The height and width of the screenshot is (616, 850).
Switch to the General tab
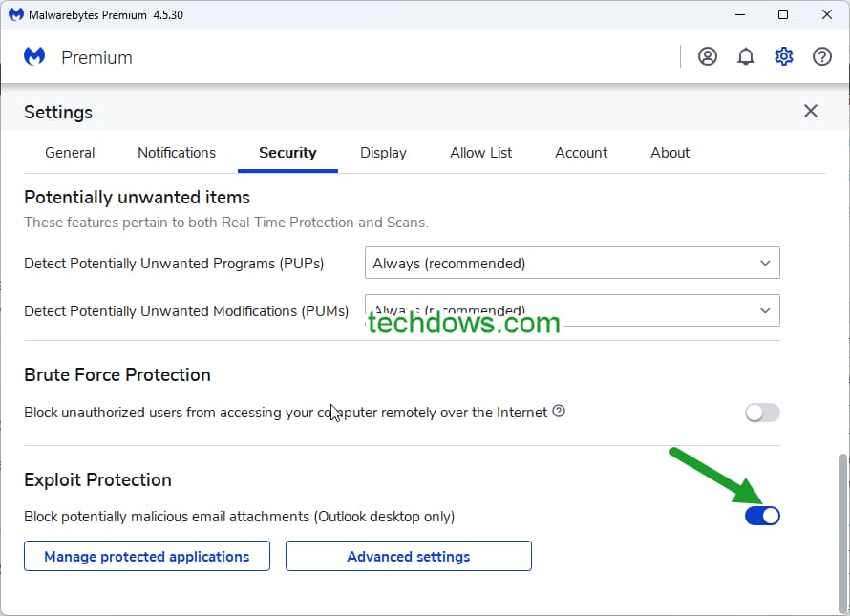pos(70,153)
